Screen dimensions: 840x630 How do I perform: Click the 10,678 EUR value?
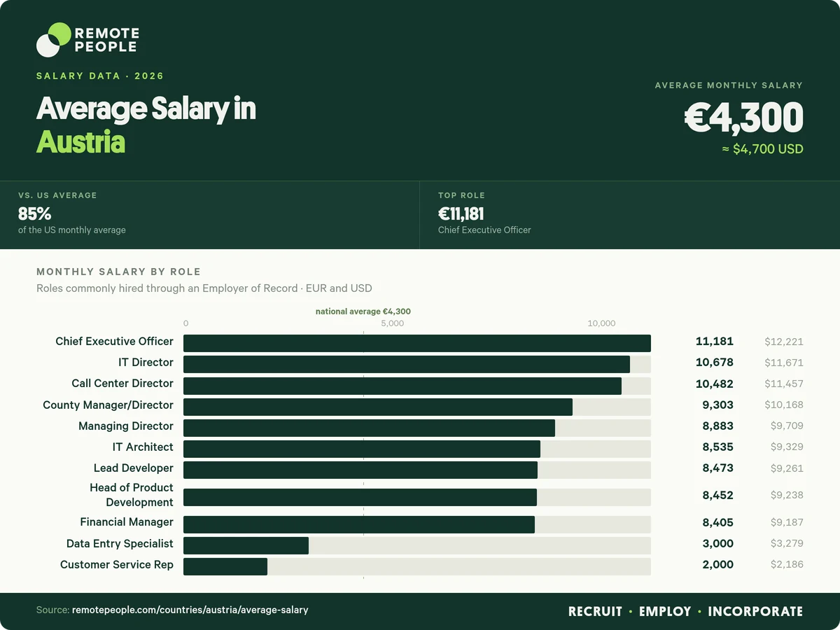click(x=714, y=363)
